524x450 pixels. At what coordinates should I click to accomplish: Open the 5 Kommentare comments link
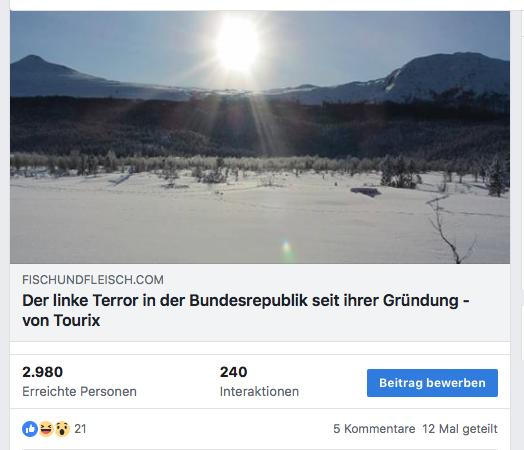tap(374, 429)
